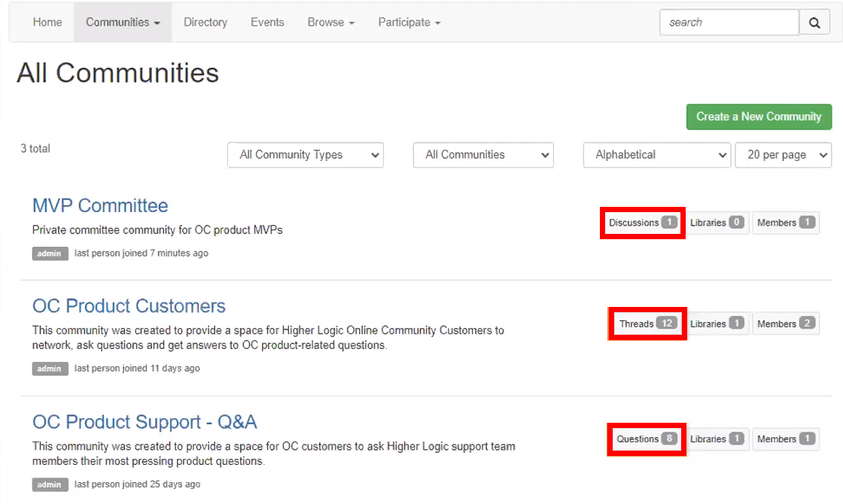843x504 pixels.
Task: Click the All Communities page heading
Action: coord(117,72)
